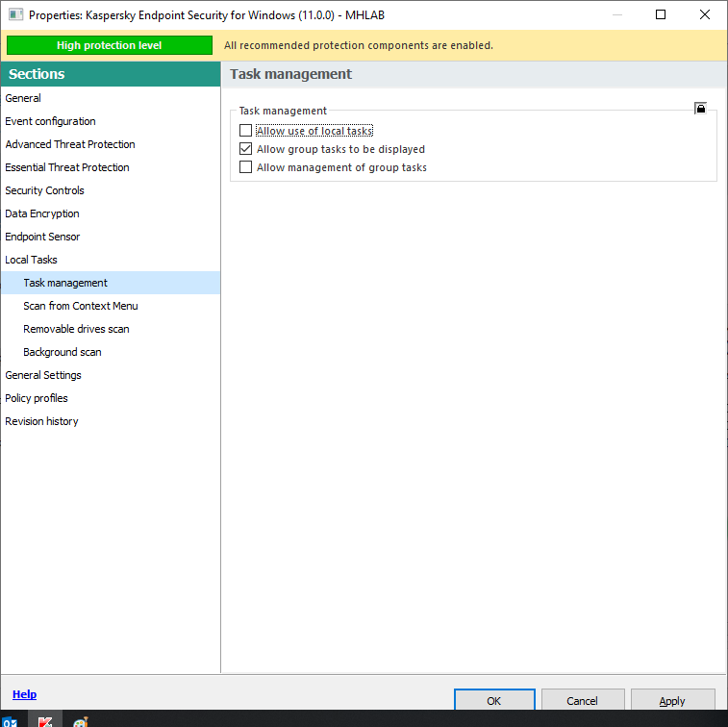Select Task management subsection
The image size is (728, 727).
click(111, 283)
